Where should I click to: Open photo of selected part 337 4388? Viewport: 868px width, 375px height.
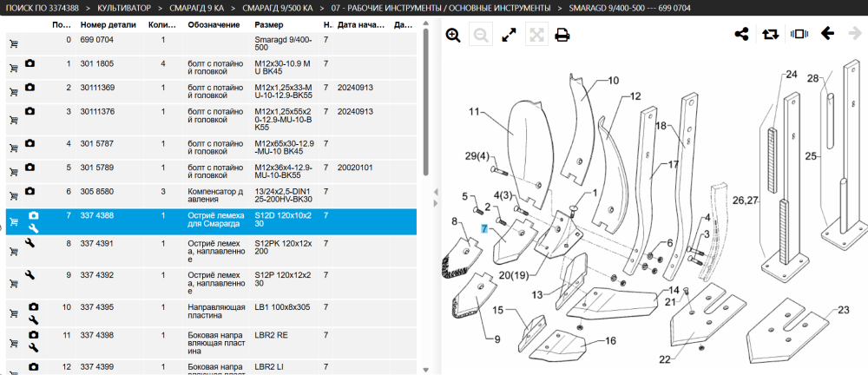(x=34, y=215)
